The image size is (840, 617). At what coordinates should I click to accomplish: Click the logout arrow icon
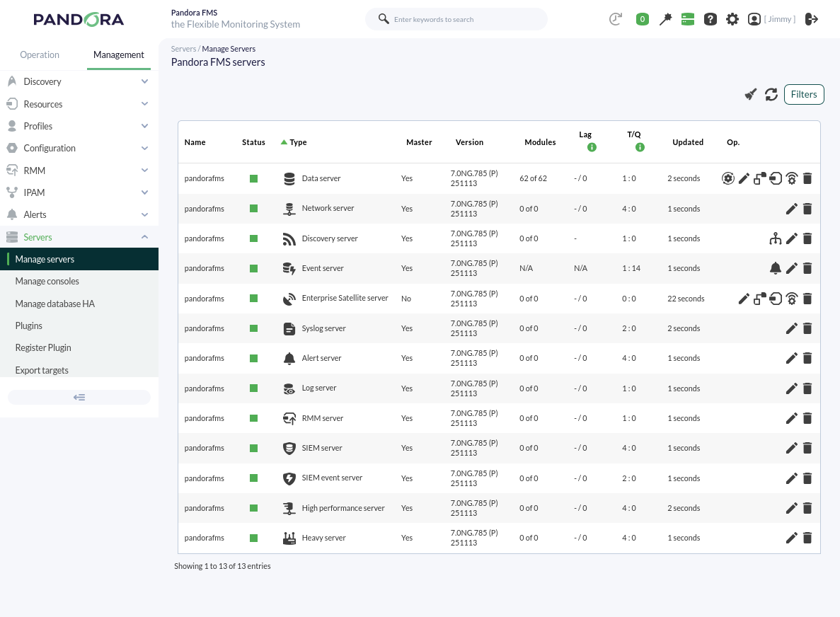click(812, 19)
